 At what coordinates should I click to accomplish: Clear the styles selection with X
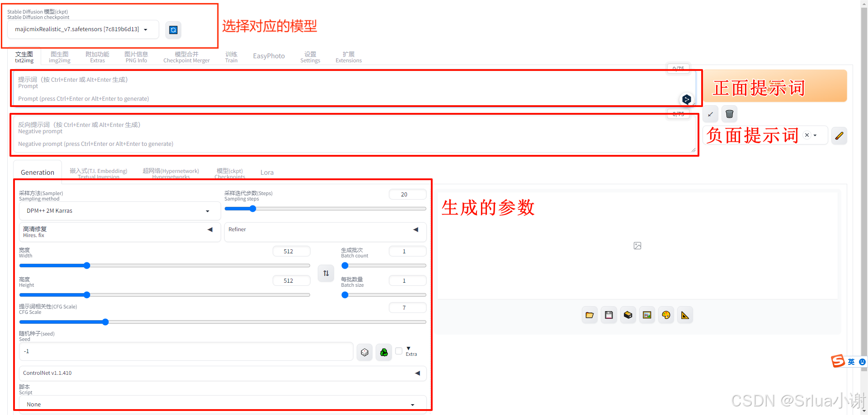pos(807,135)
